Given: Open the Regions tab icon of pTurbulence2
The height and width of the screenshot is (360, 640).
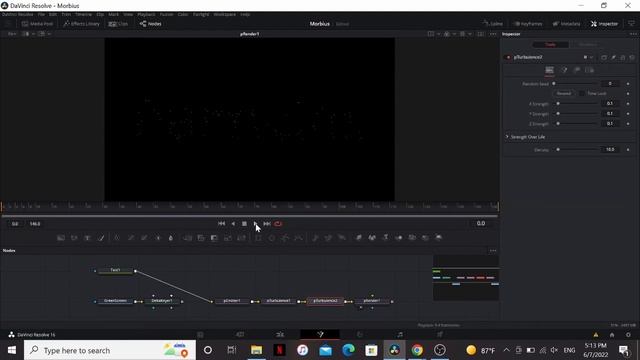Looking at the screenshot, I should point(577,70).
